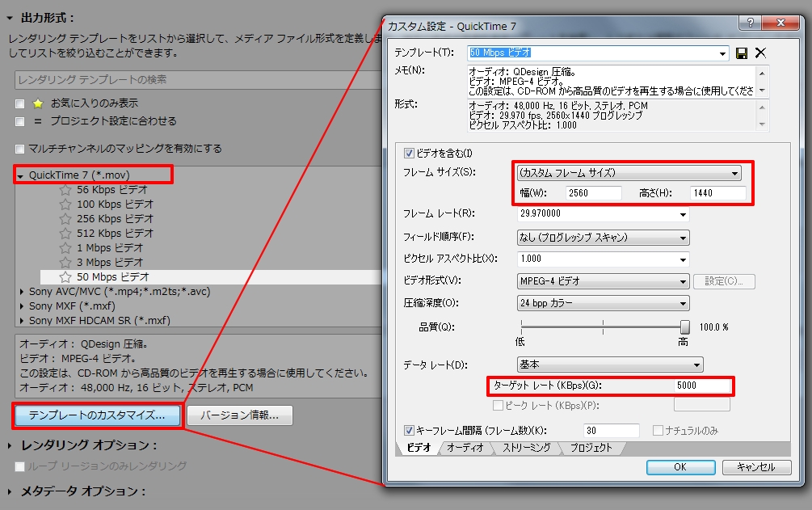Viewport: 812px width, 510px height.
Task: Favorite the 100 Kbps ビデオ template star
Action: (x=65, y=204)
